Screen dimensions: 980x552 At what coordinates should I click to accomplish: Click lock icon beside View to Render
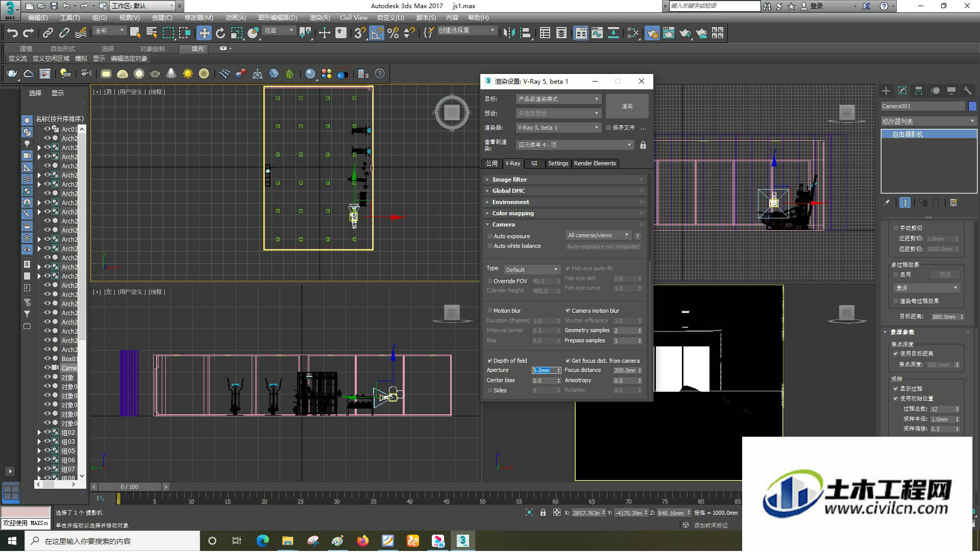coord(643,145)
